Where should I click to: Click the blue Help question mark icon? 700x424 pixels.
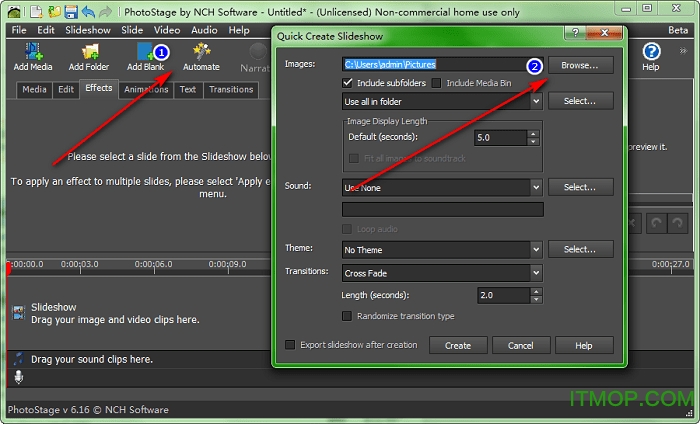651,52
